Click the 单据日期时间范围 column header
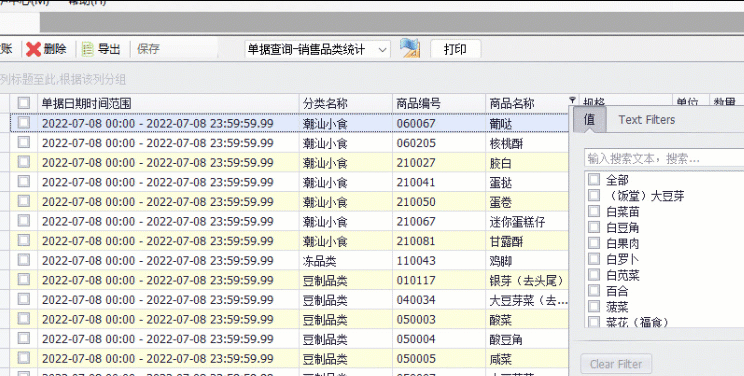The image size is (744, 376). [168, 103]
